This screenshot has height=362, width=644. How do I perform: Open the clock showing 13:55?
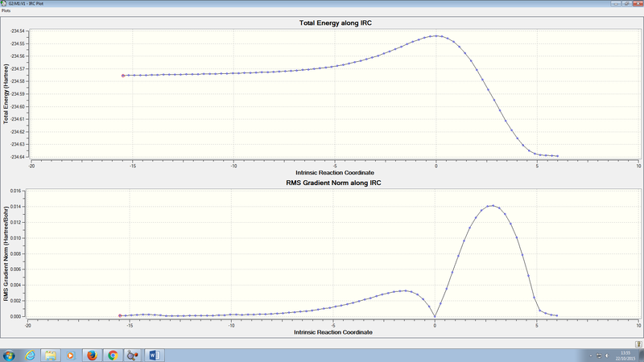[x=625, y=356]
